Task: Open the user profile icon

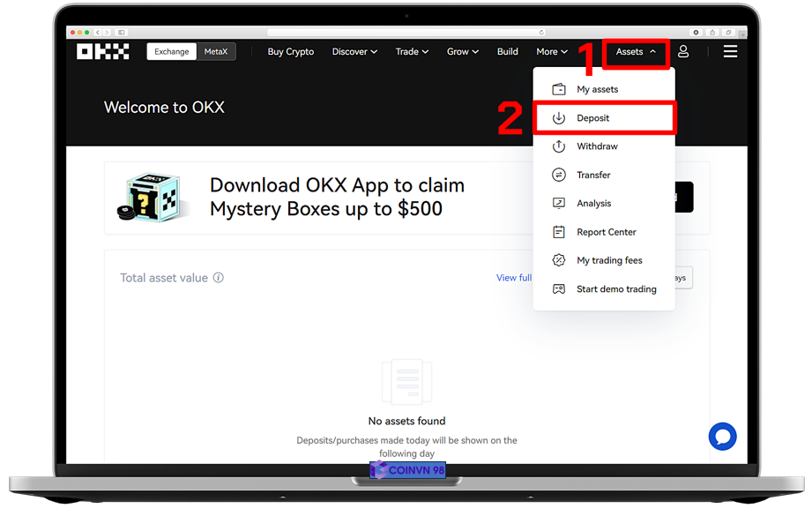Action: (682, 52)
